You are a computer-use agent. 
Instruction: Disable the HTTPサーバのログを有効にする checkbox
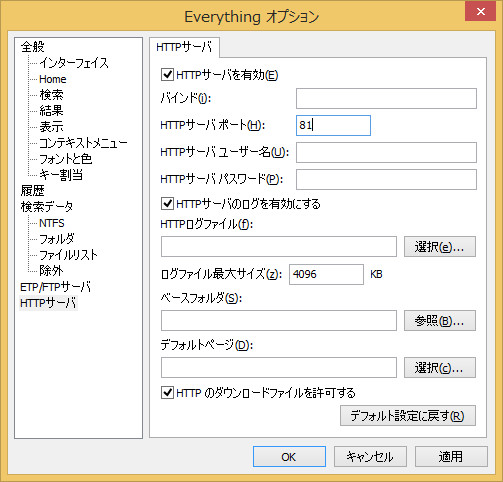[x=167, y=203]
